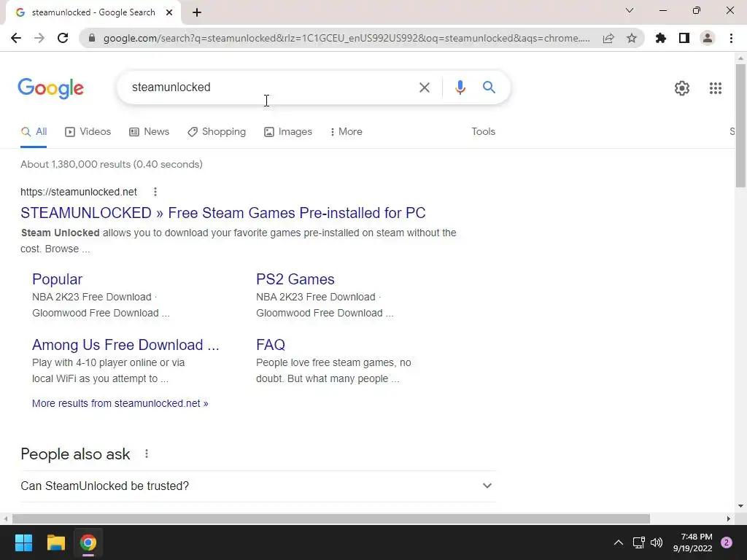Open the notification count badge
The width and height of the screenshot is (747, 560).
tap(726, 542)
